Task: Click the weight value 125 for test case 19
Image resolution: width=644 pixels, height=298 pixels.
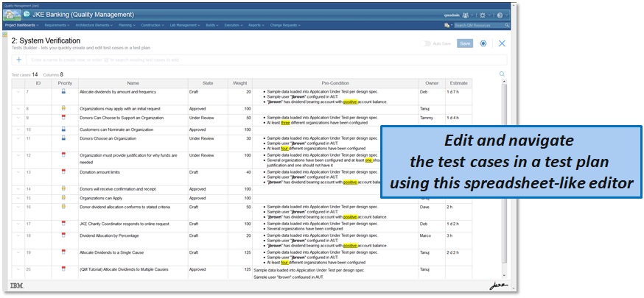Action: (x=248, y=252)
